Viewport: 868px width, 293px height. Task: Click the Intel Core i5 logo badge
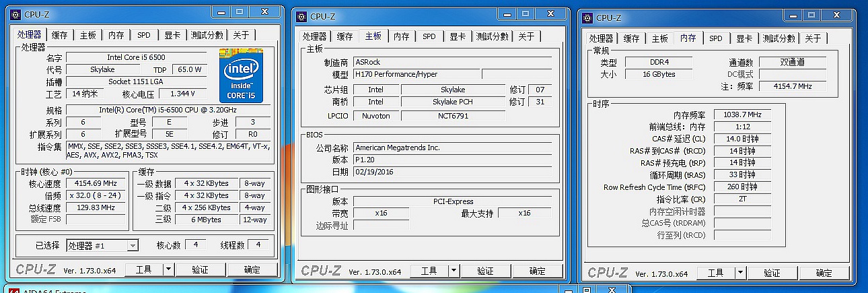click(x=241, y=76)
